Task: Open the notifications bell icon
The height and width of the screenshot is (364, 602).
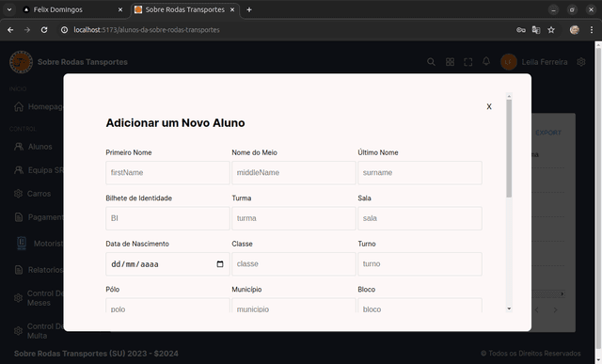Action: pos(486,61)
